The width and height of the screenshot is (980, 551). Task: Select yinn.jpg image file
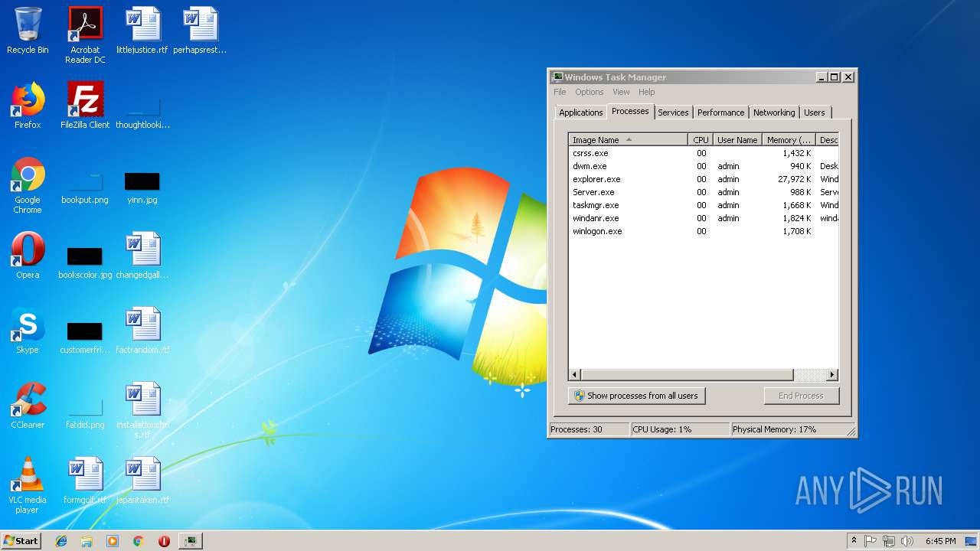[x=142, y=181]
